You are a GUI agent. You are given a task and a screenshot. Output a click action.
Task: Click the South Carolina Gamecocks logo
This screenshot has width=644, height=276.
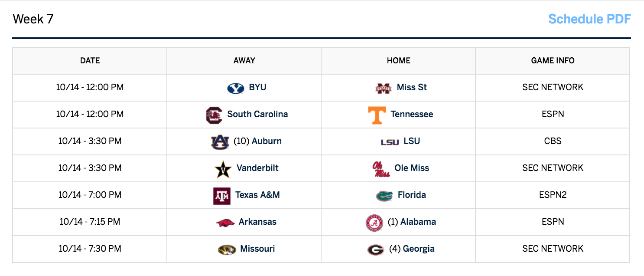coord(214,115)
